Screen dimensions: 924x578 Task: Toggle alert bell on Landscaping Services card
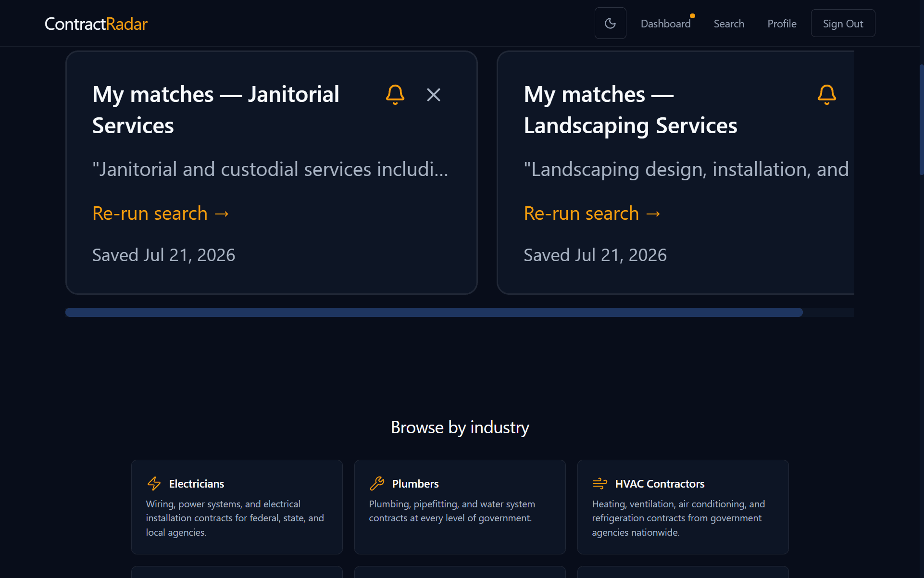pyautogui.click(x=826, y=95)
